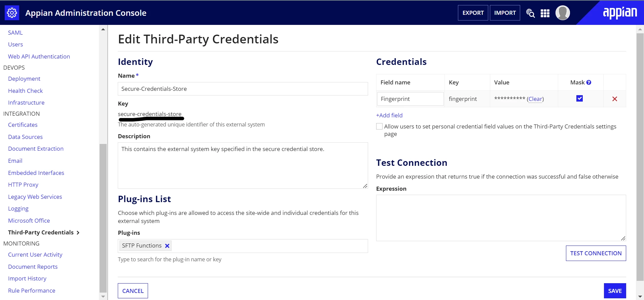Open the Mask help tooltip icon

coord(588,82)
